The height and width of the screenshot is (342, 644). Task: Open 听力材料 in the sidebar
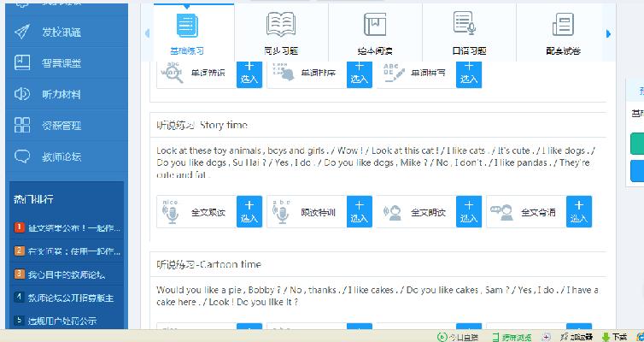[x=61, y=94]
